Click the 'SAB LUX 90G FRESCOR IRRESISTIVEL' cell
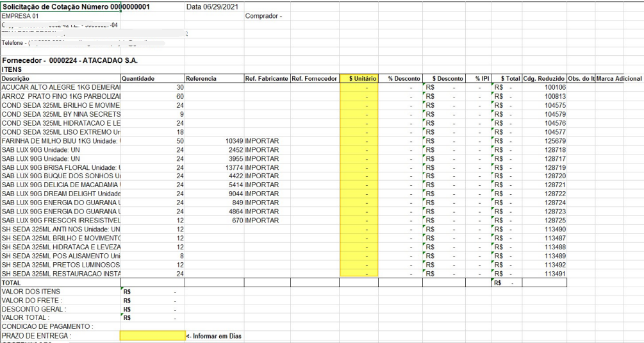Image resolution: width=644 pixels, height=343 pixels. coord(61,220)
